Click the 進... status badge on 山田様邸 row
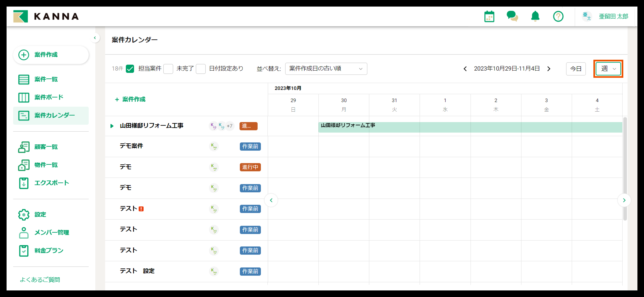The width and height of the screenshot is (644, 297). tap(248, 126)
